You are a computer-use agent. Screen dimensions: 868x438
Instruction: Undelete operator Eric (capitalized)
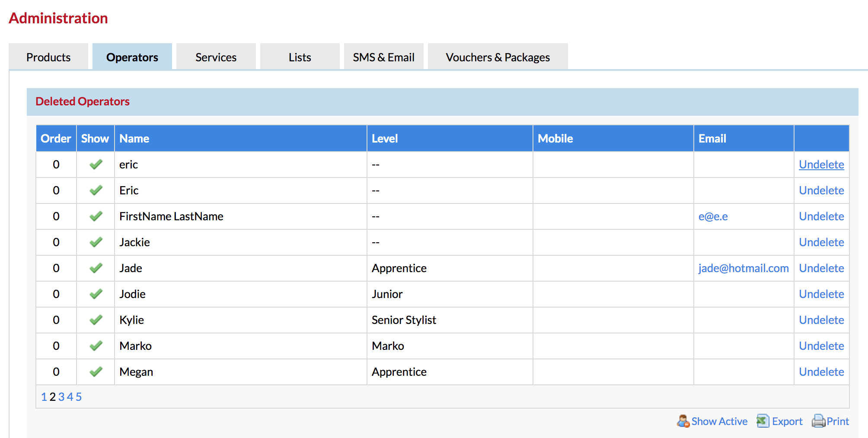[821, 190]
